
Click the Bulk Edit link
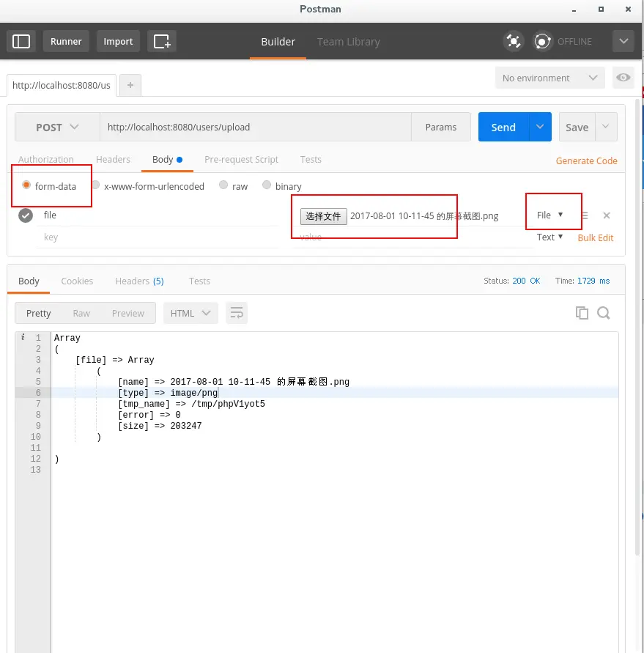coord(596,237)
